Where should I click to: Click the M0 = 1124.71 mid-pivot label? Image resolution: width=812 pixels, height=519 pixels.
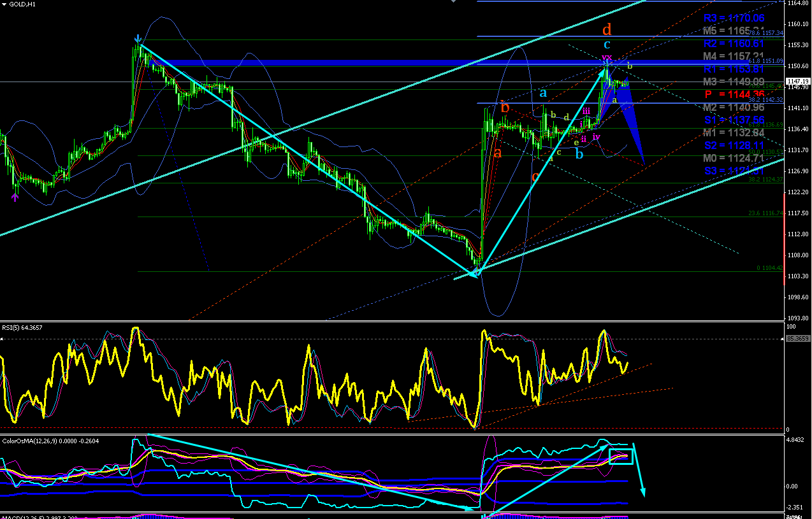point(734,158)
